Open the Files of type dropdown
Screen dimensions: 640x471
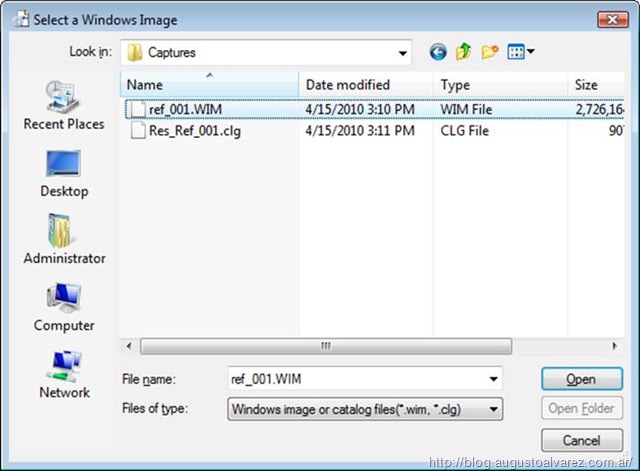click(493, 409)
